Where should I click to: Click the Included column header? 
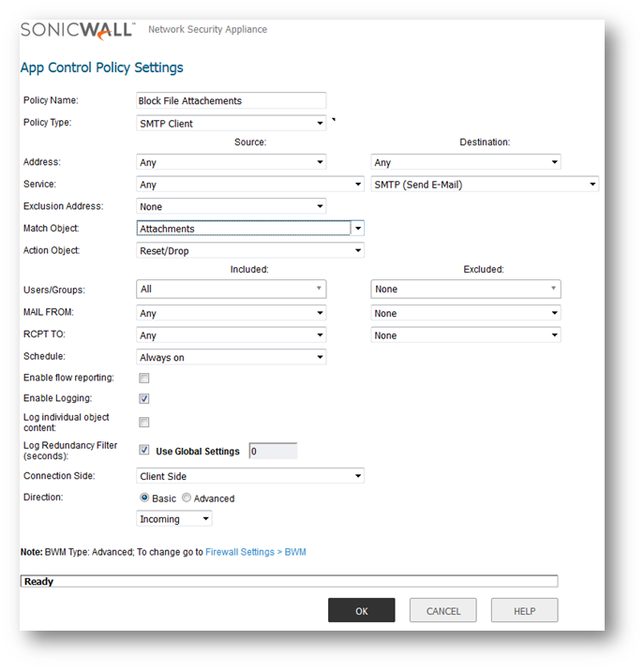coord(249,269)
